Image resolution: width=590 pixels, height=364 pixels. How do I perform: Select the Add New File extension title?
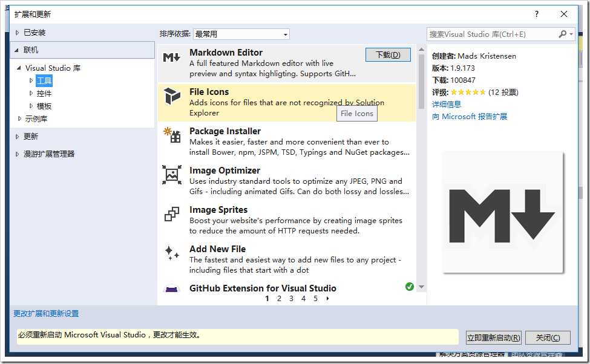click(217, 249)
